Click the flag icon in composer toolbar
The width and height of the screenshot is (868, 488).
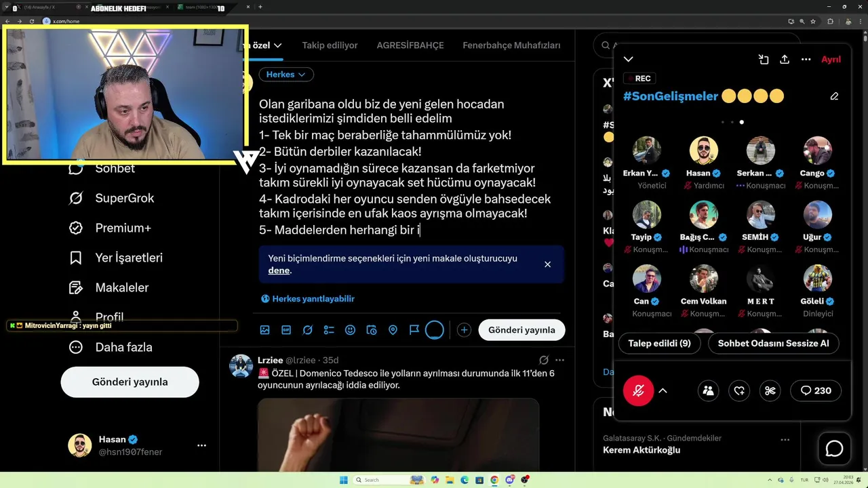pos(414,330)
